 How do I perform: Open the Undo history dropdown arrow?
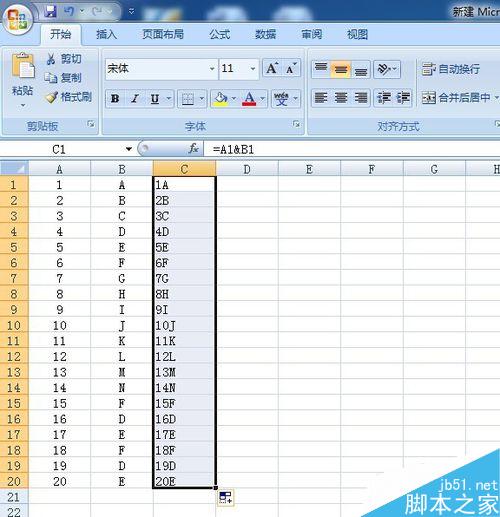82,11
